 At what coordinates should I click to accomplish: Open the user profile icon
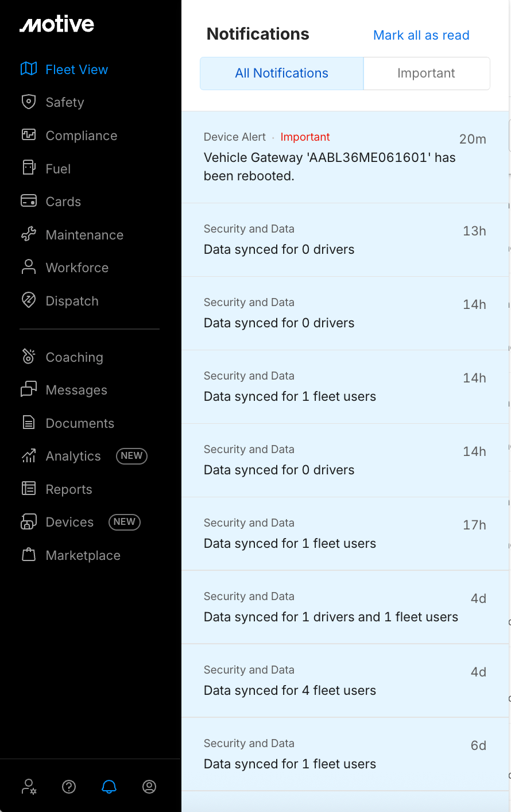point(149,786)
